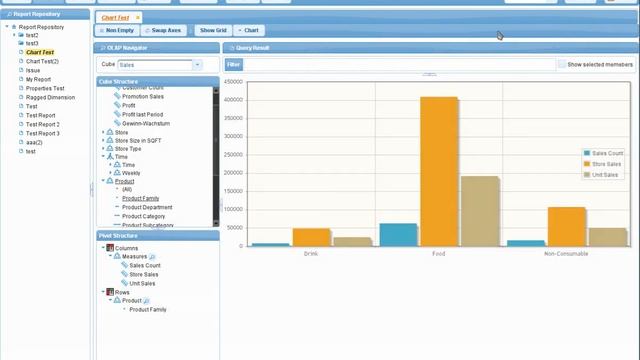Viewport: 640px width, 360px height.
Task: Open the Cube combo box arrow
Action: point(197,64)
